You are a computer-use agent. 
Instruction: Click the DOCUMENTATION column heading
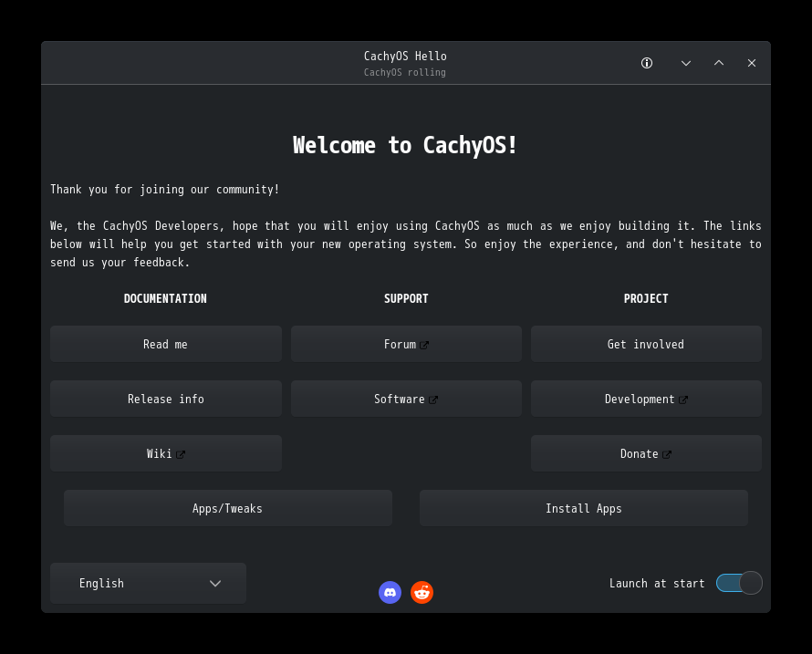165,299
